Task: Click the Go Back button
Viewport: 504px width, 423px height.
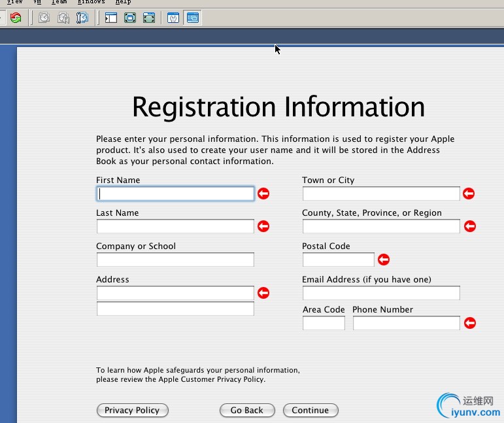Action: (247, 410)
